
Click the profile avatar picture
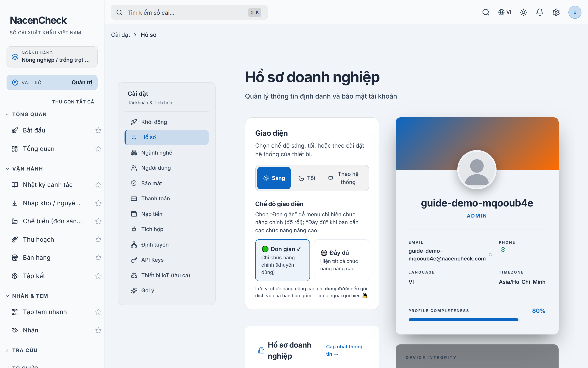coord(477,170)
